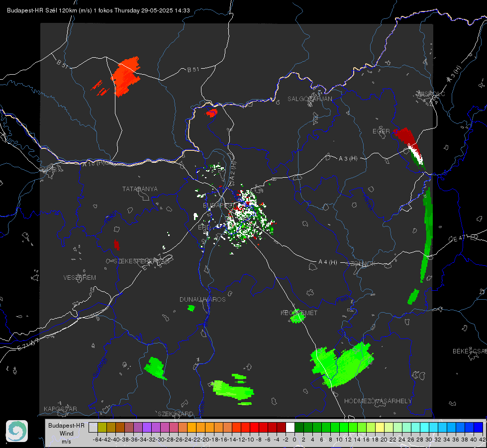487x448 pixels.
Task: Pick the yellow legend swatch between 18 and 20
Action: click(x=380, y=427)
